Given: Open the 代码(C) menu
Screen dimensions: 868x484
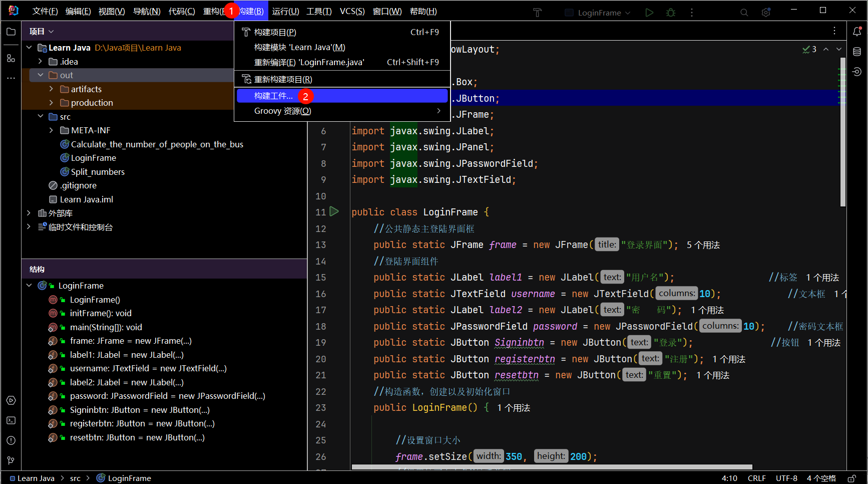Looking at the screenshot, I should [182, 11].
